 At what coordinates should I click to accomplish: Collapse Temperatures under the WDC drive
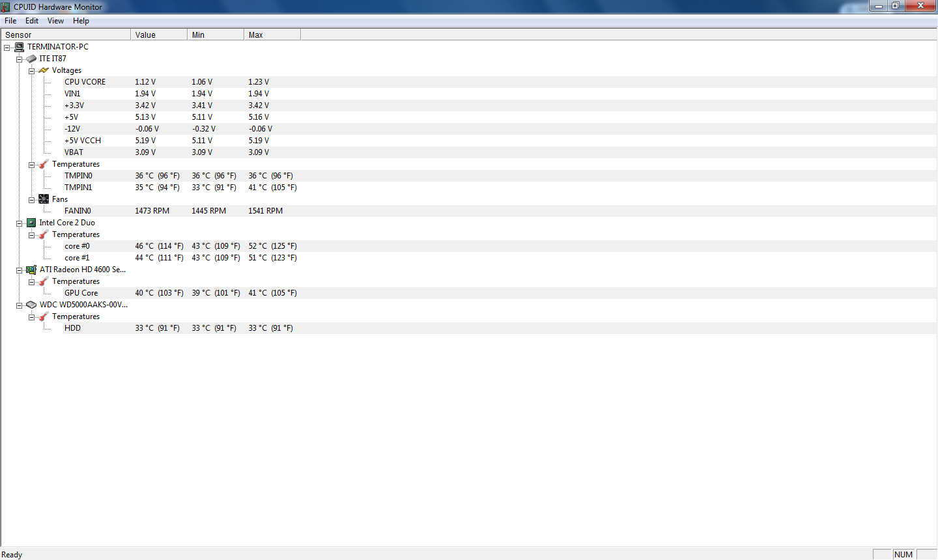(x=31, y=317)
